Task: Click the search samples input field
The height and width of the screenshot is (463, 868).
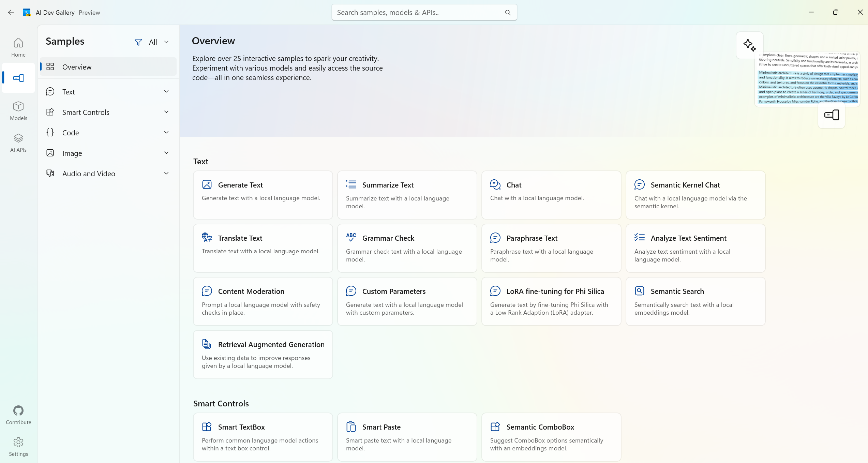Action: tap(424, 13)
